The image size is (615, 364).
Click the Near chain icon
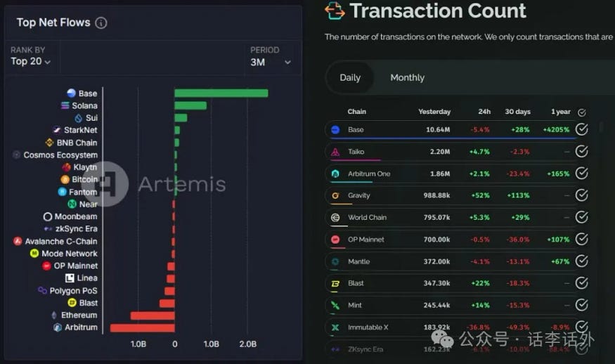click(x=72, y=204)
